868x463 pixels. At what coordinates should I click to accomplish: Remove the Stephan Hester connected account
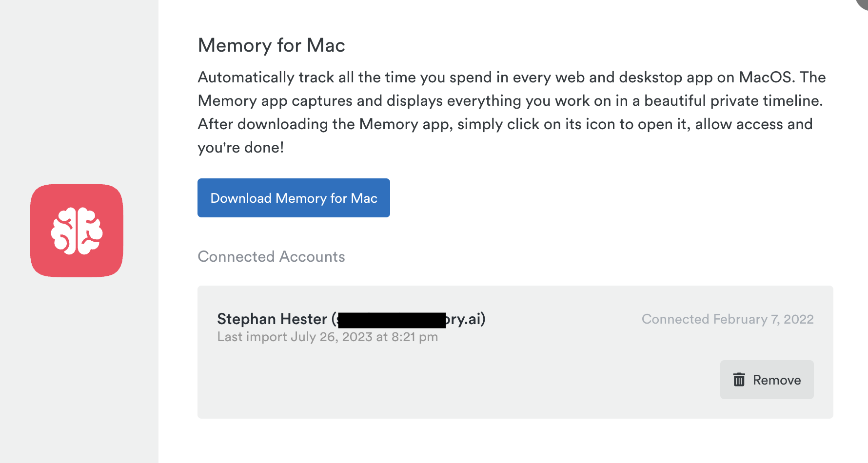pyautogui.click(x=767, y=380)
